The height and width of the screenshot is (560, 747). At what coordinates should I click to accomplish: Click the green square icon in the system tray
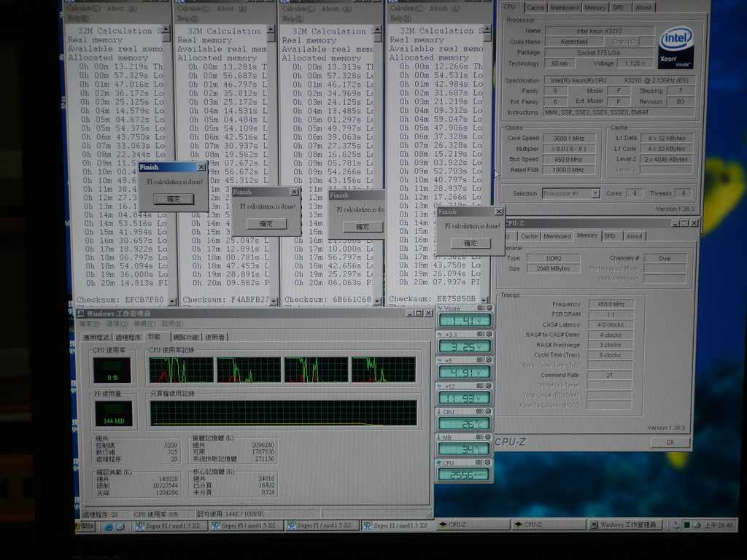pos(686,525)
